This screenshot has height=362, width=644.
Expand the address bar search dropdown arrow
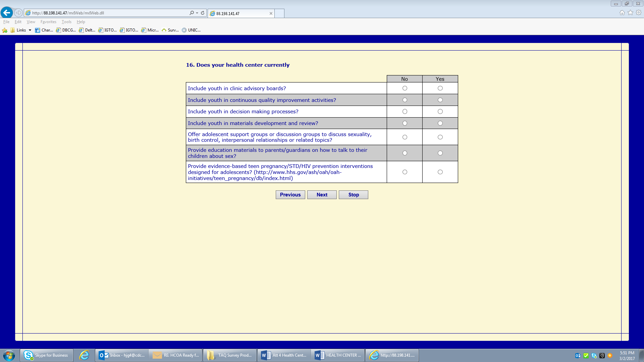[197, 13]
